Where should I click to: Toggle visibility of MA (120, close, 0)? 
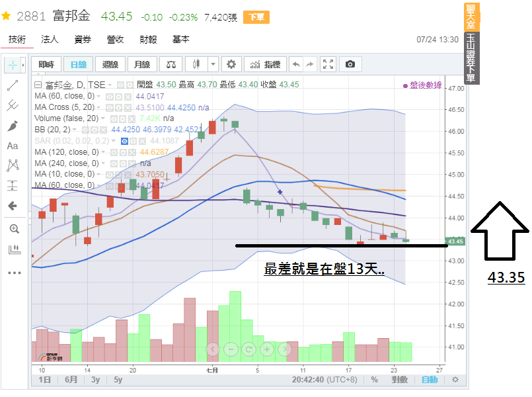(x=113, y=152)
